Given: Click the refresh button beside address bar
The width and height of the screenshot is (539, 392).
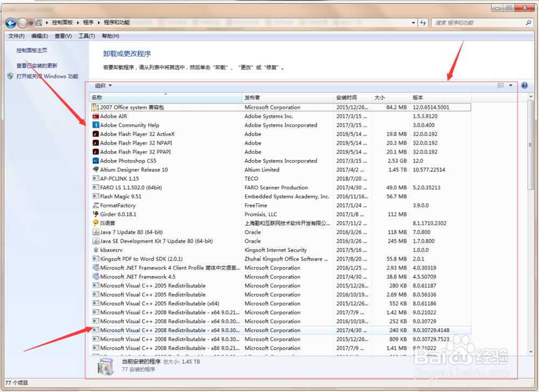Looking at the screenshot, I should [x=423, y=23].
